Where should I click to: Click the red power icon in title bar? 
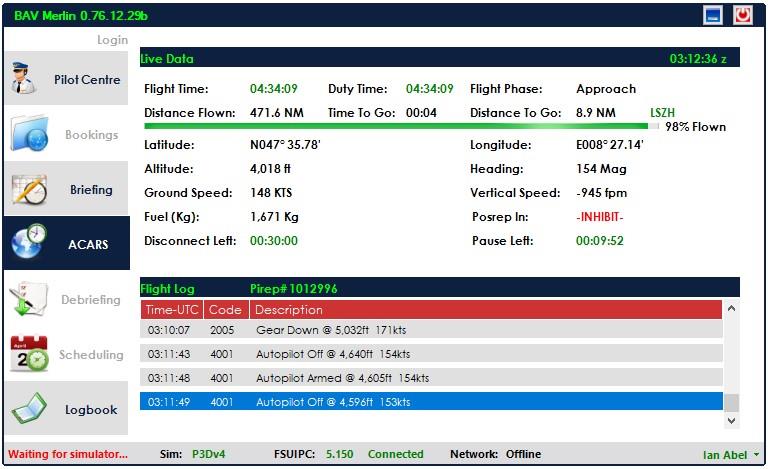[x=743, y=15]
